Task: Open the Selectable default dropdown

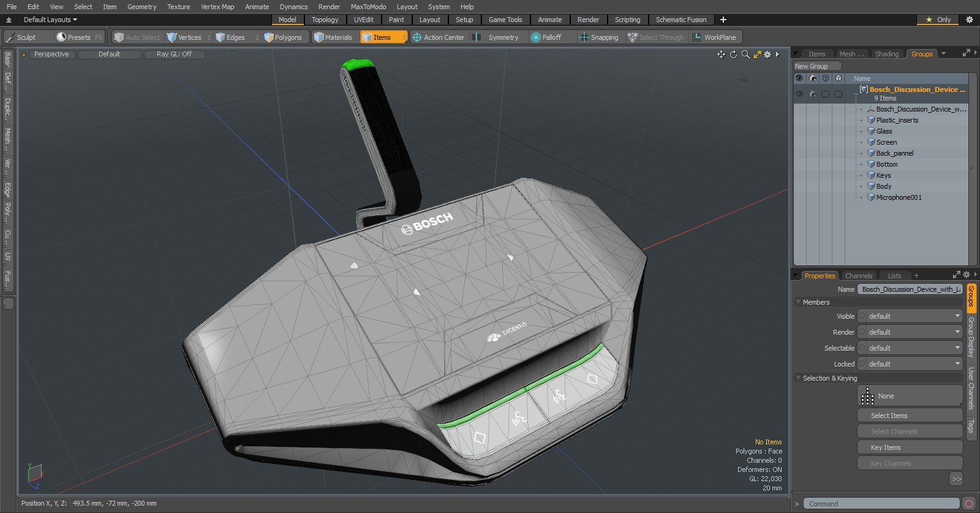Action: [910, 348]
